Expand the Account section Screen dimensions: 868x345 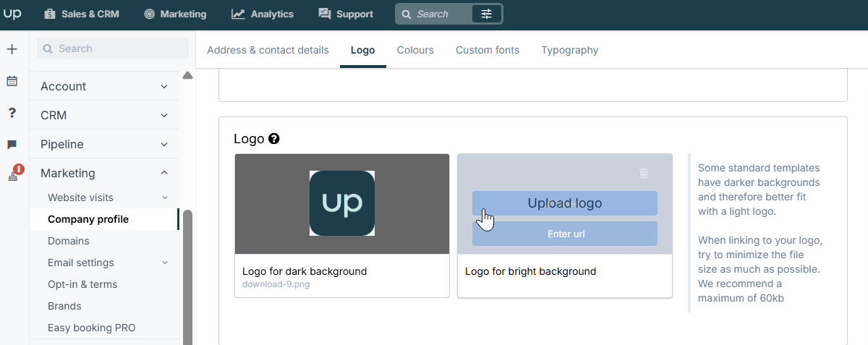click(x=104, y=86)
